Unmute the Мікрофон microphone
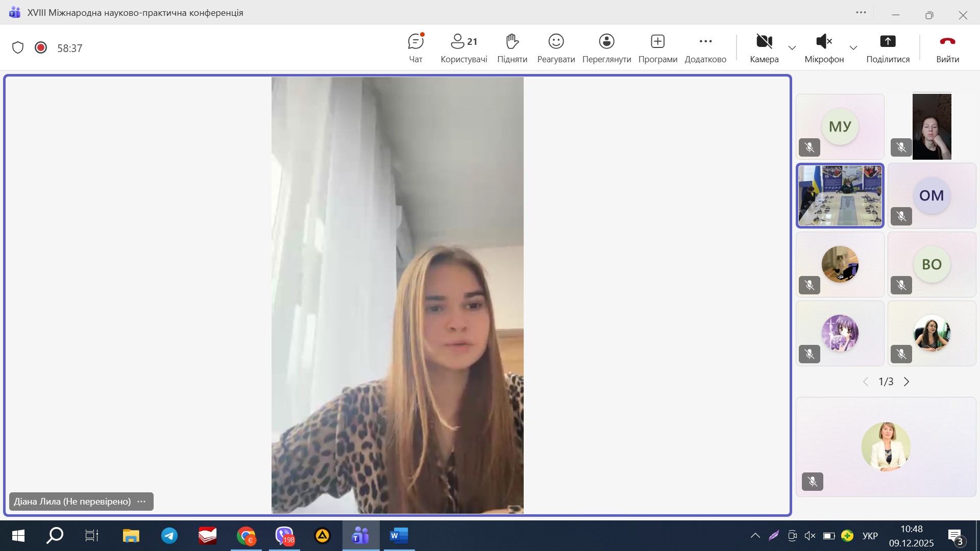Viewport: 980px width, 551px height. 824,48
